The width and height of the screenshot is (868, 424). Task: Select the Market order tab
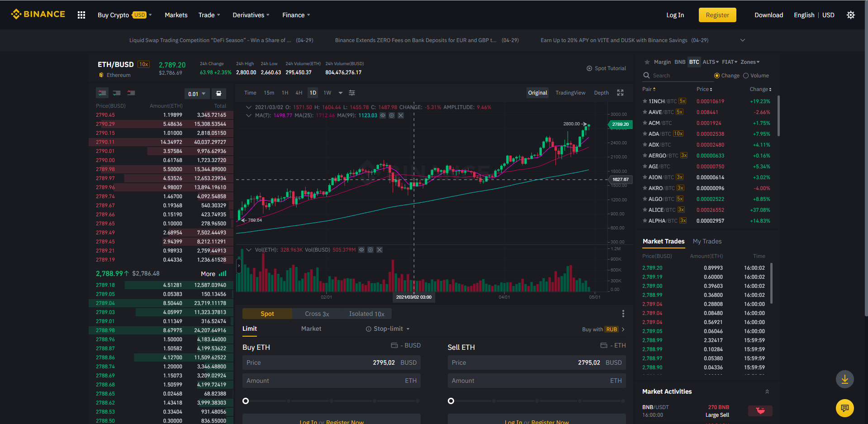311,329
